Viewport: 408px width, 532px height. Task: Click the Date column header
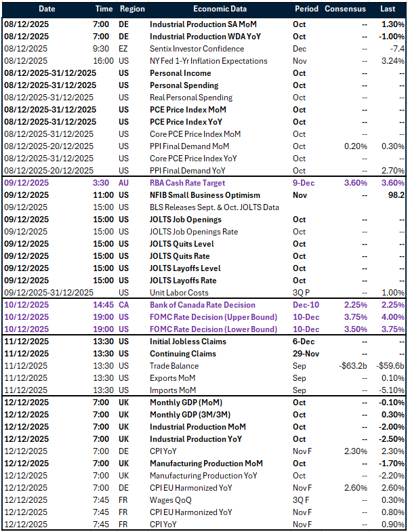47,9
